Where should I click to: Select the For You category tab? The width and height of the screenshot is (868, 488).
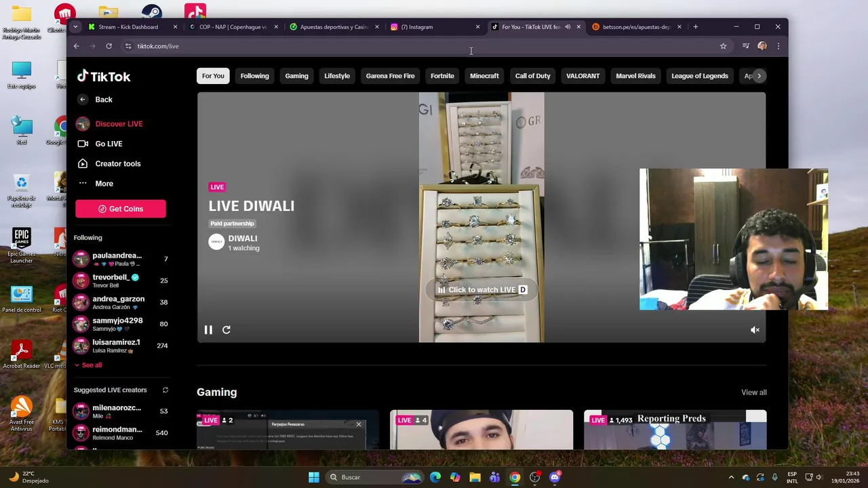[213, 76]
